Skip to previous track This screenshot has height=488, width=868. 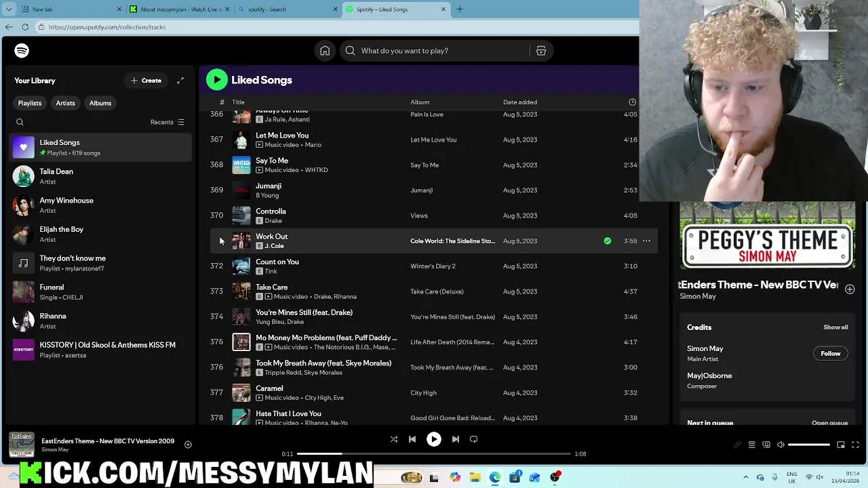412,439
